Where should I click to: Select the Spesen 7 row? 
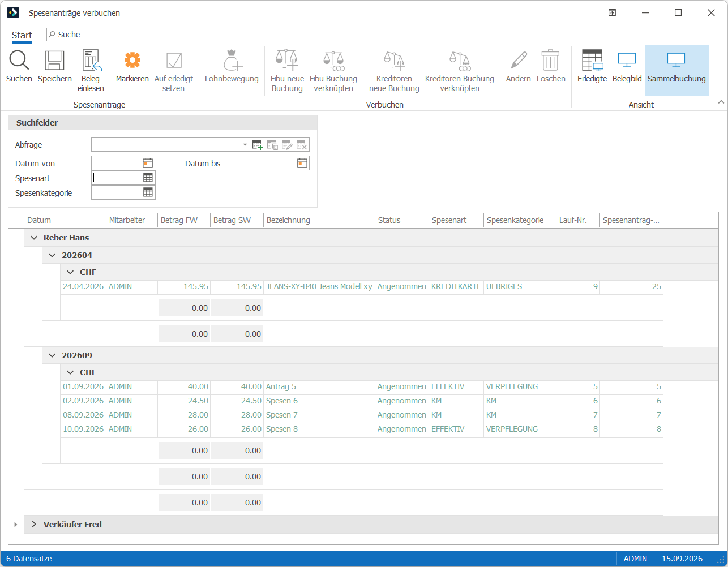tap(362, 415)
